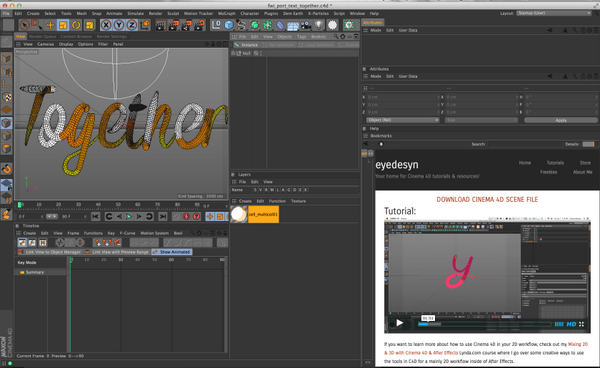Click the Record Active Objects red key button

pyautogui.click(x=186, y=217)
